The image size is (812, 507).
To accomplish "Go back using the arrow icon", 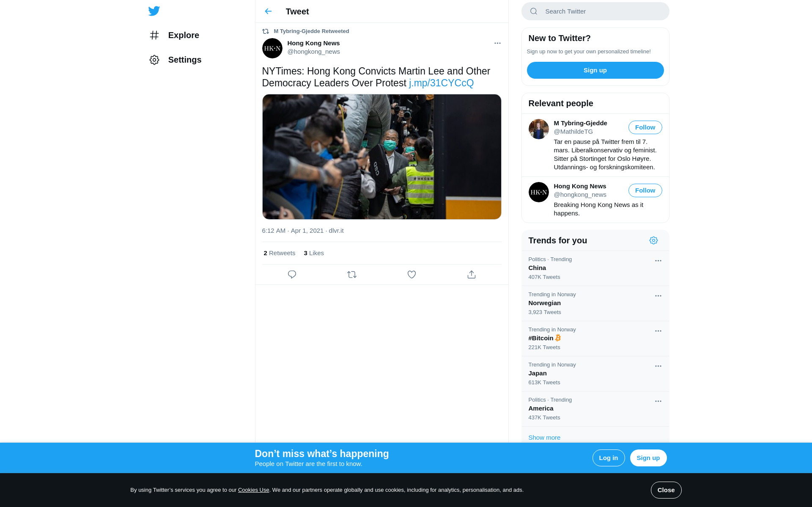I will tap(268, 11).
